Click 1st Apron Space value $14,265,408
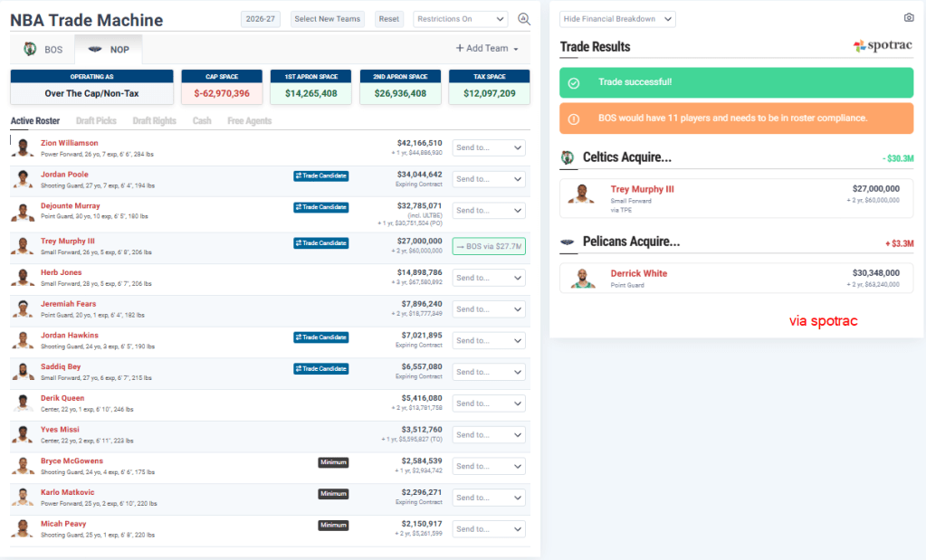The image size is (926, 560). click(x=310, y=93)
